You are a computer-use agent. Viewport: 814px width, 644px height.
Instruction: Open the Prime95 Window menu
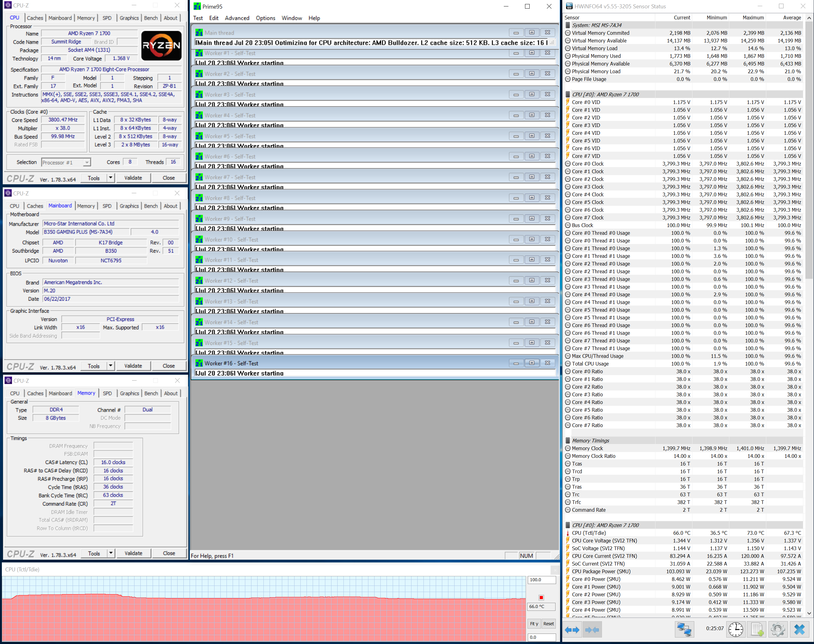pos(291,18)
